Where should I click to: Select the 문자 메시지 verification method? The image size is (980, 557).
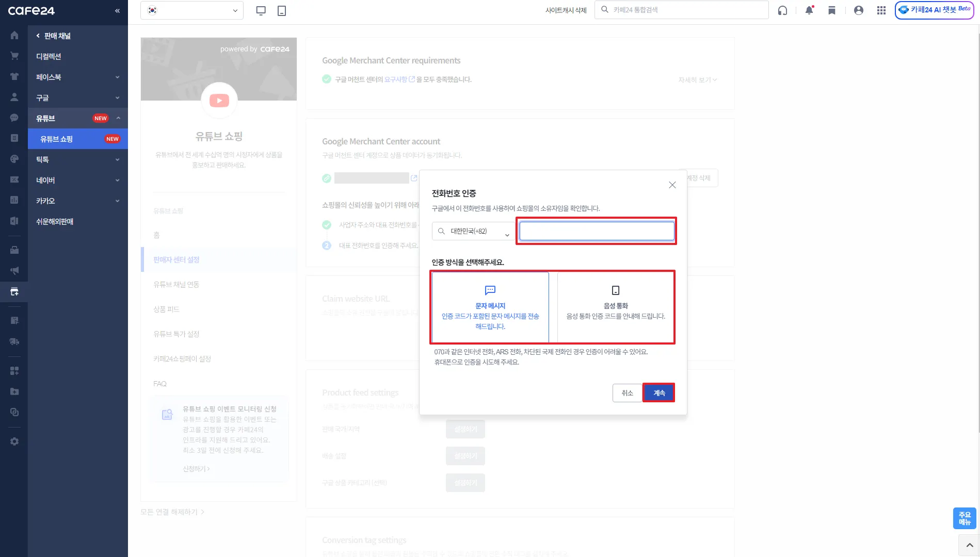[490, 307]
